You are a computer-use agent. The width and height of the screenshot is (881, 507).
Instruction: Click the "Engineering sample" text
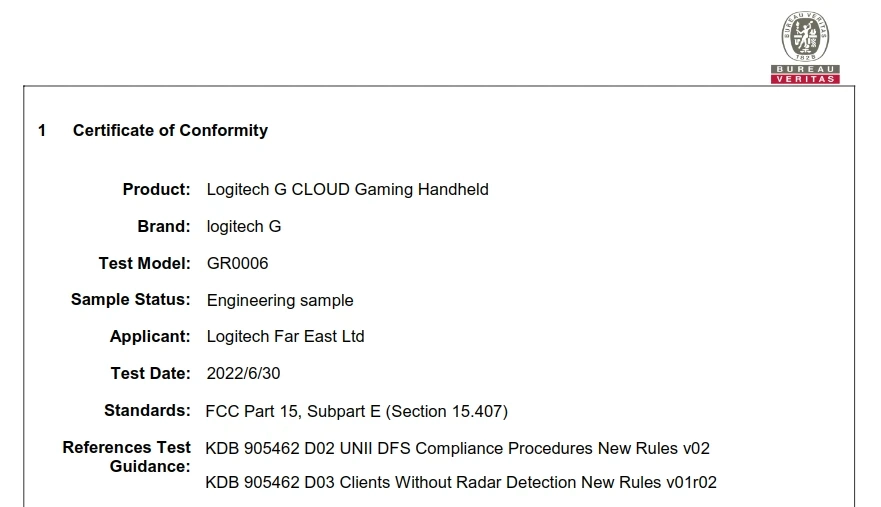tap(279, 300)
